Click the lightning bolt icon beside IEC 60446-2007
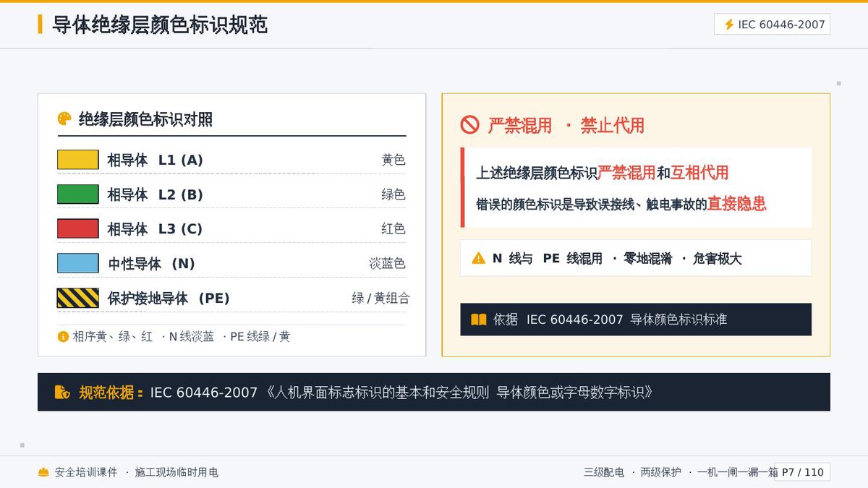The height and width of the screenshot is (488, 868). (x=729, y=25)
